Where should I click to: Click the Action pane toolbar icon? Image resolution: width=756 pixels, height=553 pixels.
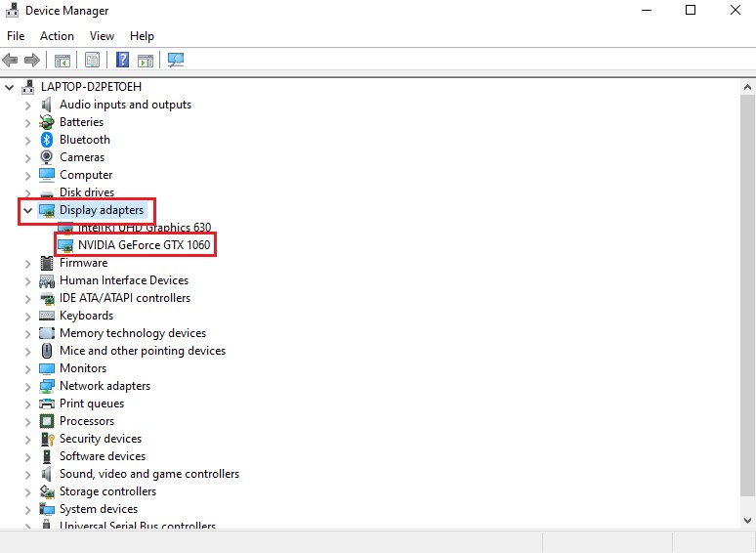pyautogui.click(x=146, y=61)
